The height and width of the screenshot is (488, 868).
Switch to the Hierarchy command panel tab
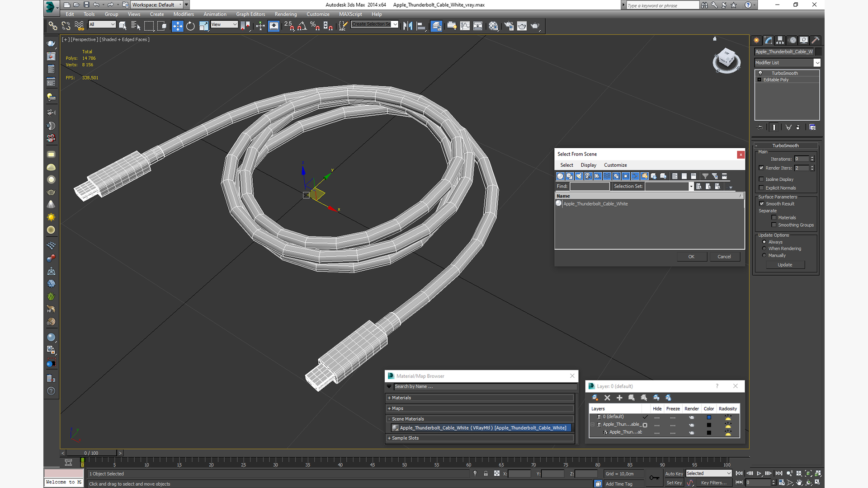(x=780, y=40)
